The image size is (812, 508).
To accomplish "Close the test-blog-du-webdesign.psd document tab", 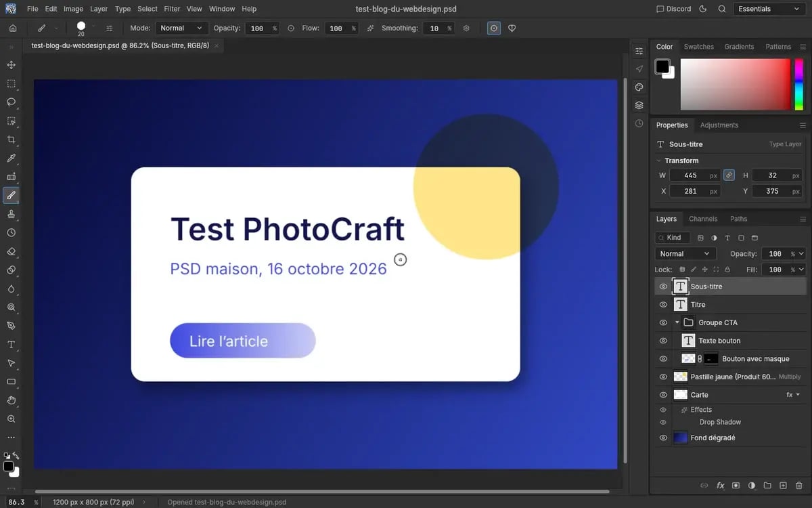I will tap(217, 46).
